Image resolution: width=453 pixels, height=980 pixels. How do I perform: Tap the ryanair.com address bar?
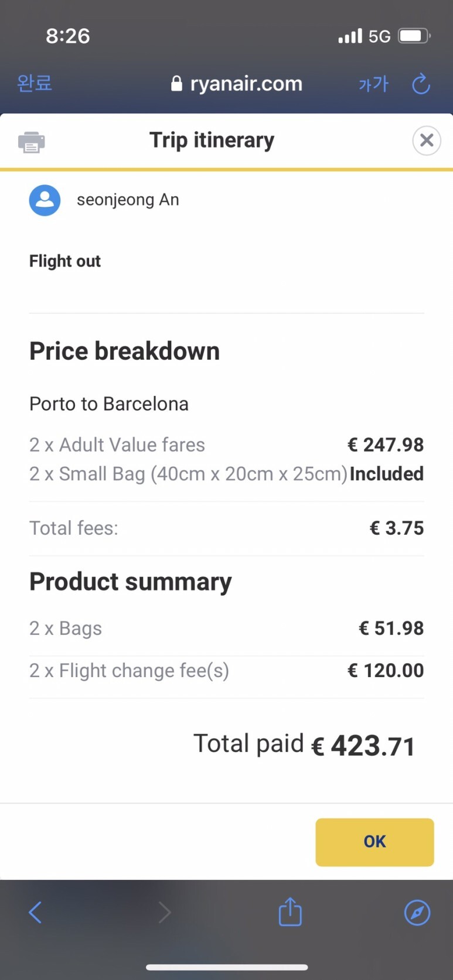click(246, 84)
